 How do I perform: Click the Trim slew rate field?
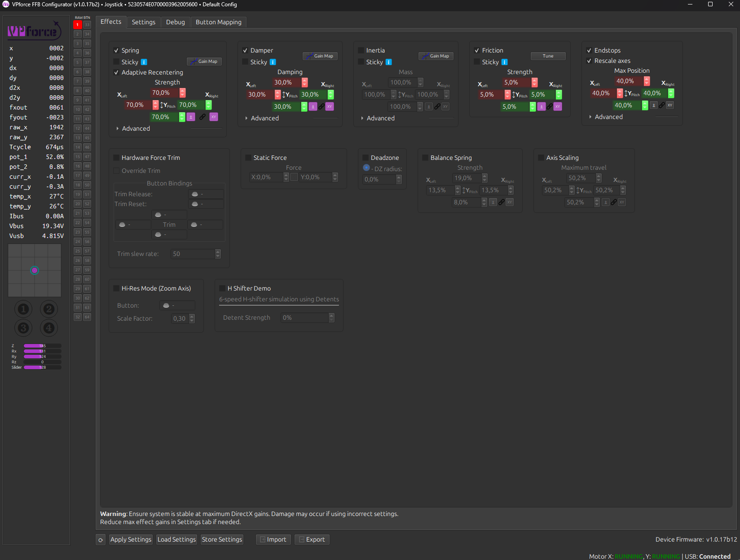196,254
